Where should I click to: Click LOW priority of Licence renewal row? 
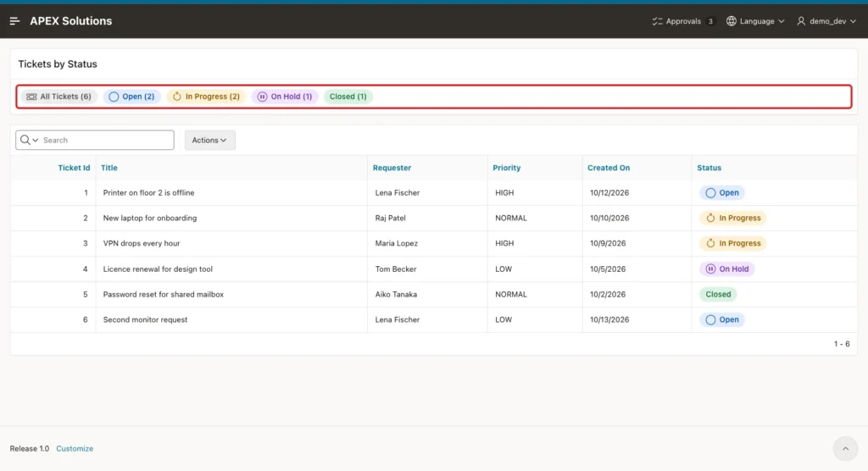click(504, 269)
